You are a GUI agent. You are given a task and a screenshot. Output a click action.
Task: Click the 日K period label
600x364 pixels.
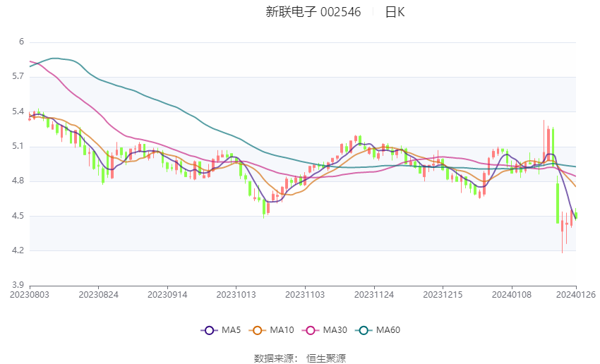pos(395,12)
